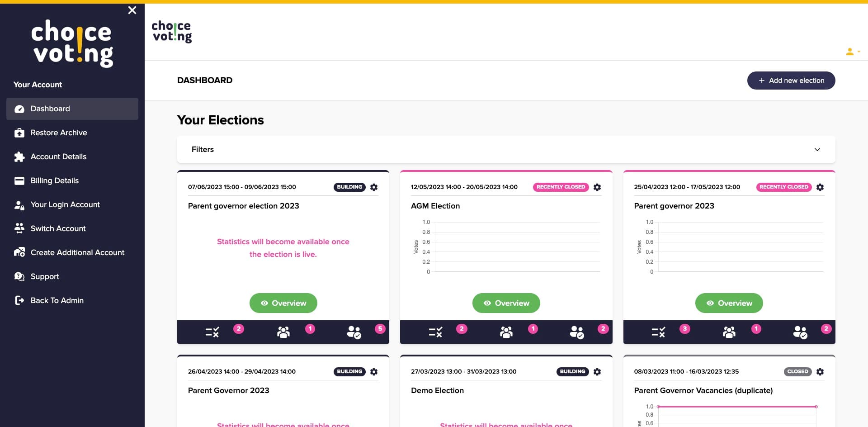
Task: Click date range 12/05/2023 14:00 - 20/05/2023 14:00
Action: click(464, 187)
